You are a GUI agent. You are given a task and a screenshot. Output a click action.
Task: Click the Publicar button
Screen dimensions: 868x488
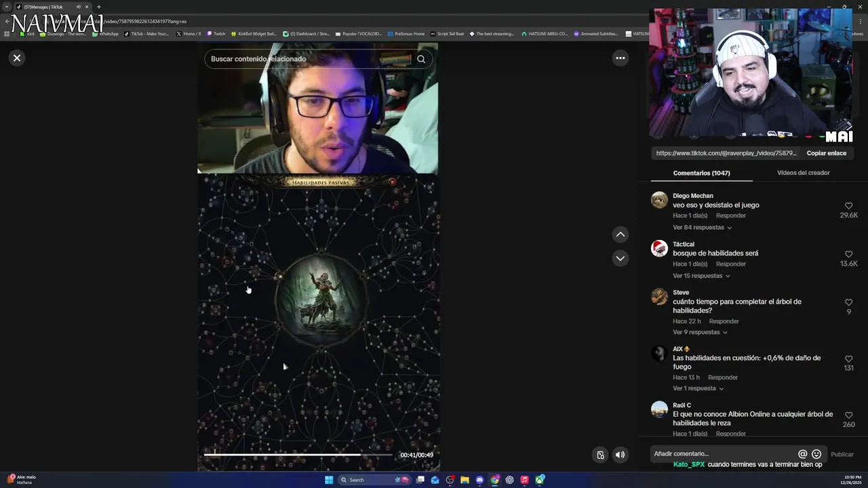pyautogui.click(x=842, y=454)
